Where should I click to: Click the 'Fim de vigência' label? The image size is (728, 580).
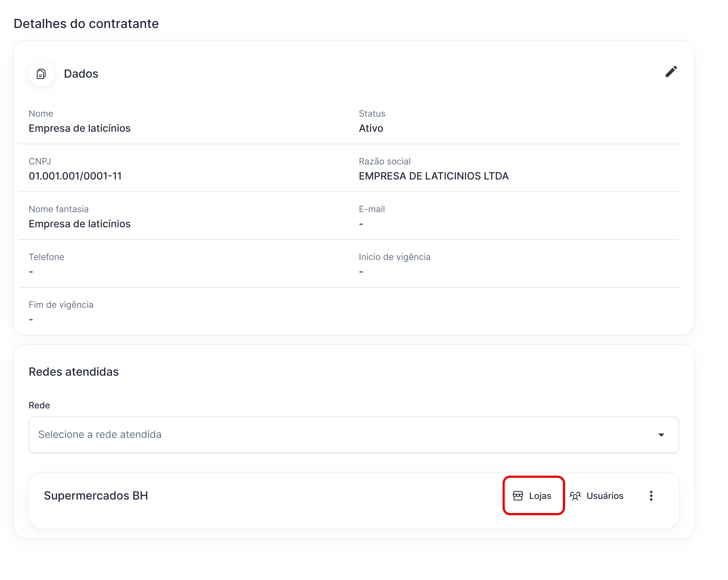(x=61, y=305)
